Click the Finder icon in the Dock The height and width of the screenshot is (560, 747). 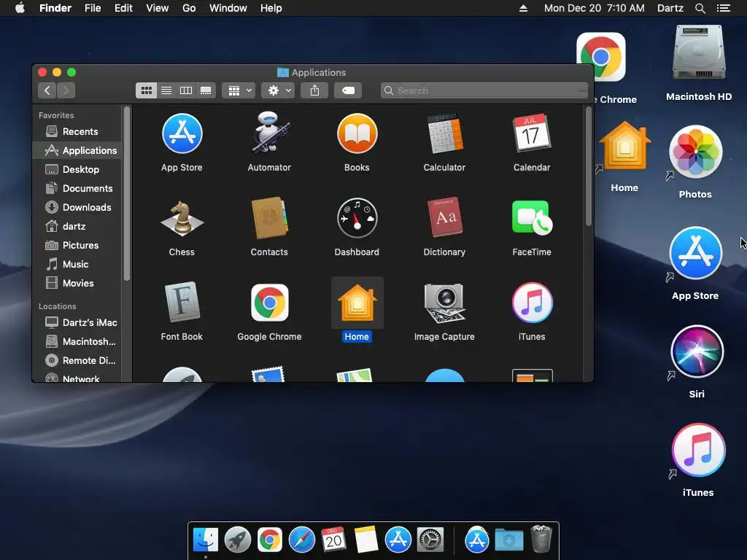206,540
